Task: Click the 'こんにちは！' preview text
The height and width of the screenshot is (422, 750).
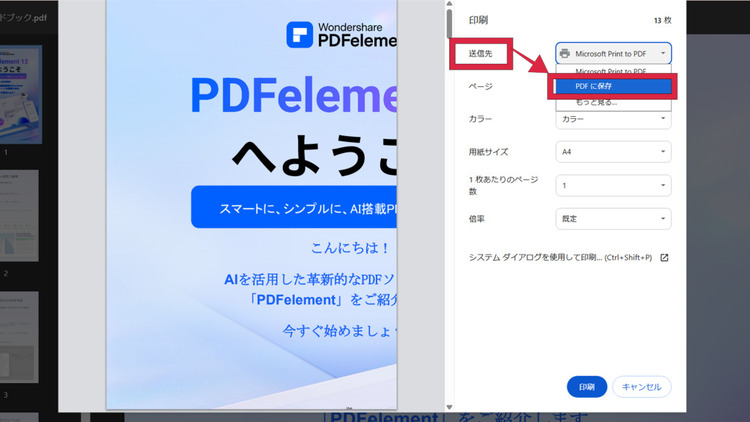Action: tap(351, 248)
